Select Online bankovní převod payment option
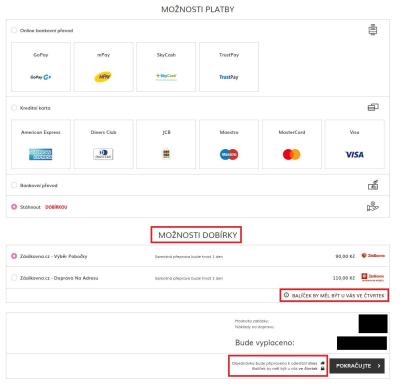400x384 pixels. pos(14,30)
